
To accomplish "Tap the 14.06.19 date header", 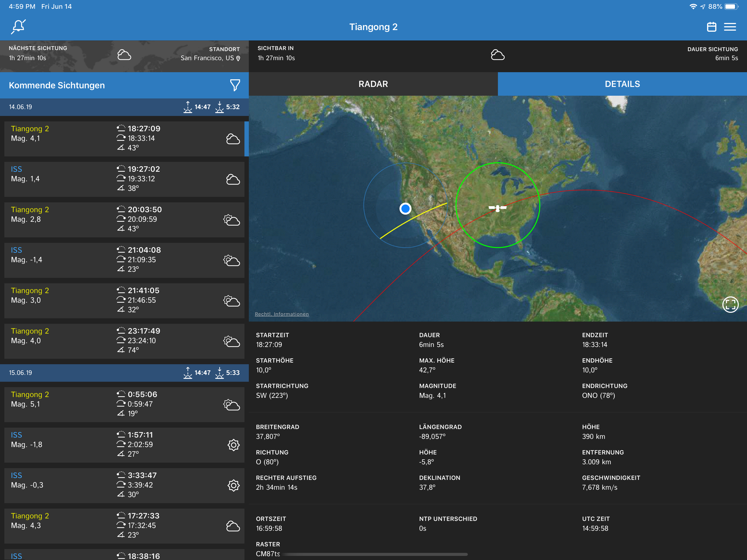I will tap(124, 107).
